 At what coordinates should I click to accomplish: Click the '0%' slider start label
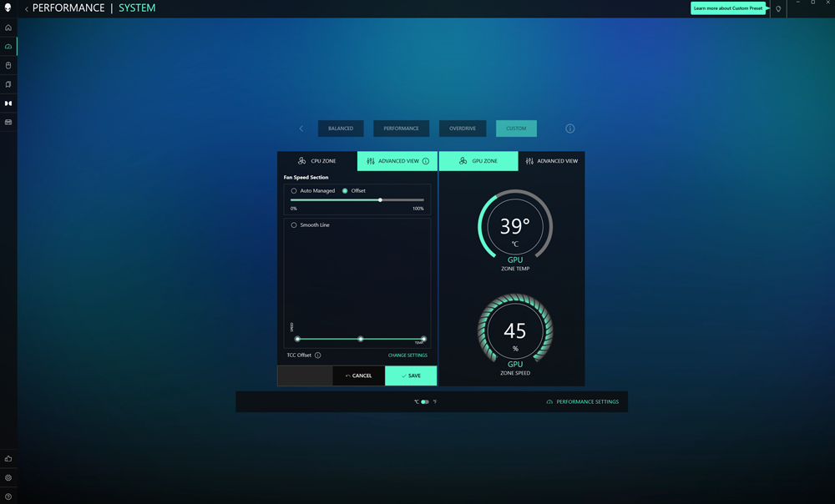tap(293, 209)
